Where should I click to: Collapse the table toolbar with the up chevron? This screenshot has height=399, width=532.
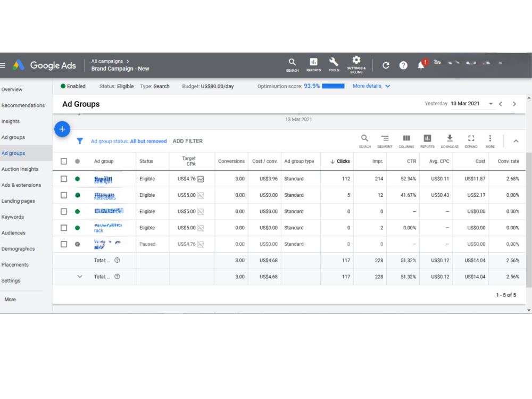[x=516, y=141]
